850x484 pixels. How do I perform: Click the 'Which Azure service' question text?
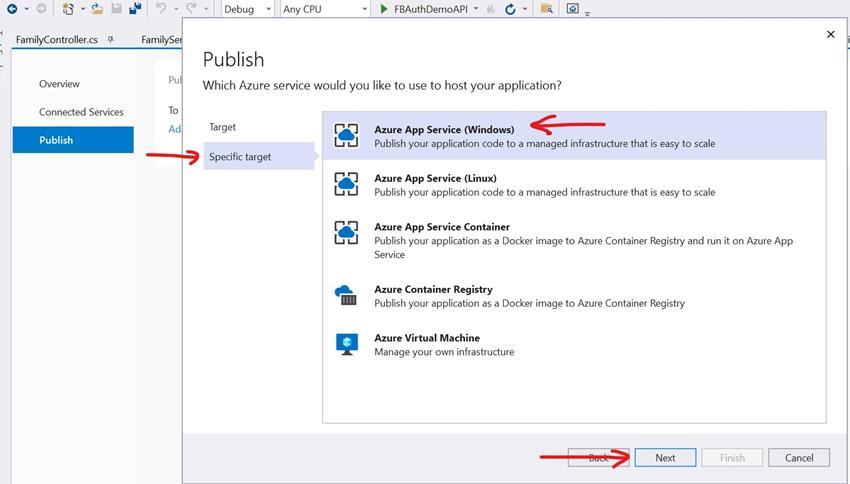tap(382, 86)
